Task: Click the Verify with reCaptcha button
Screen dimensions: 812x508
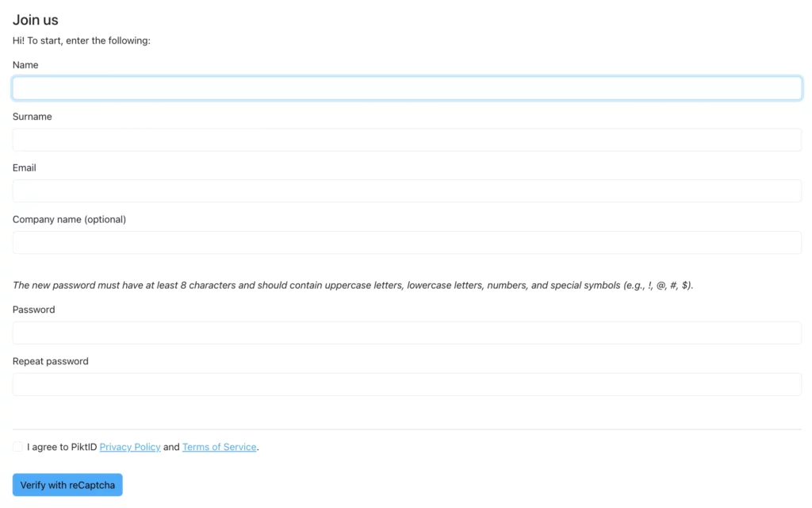Action: coord(67,484)
